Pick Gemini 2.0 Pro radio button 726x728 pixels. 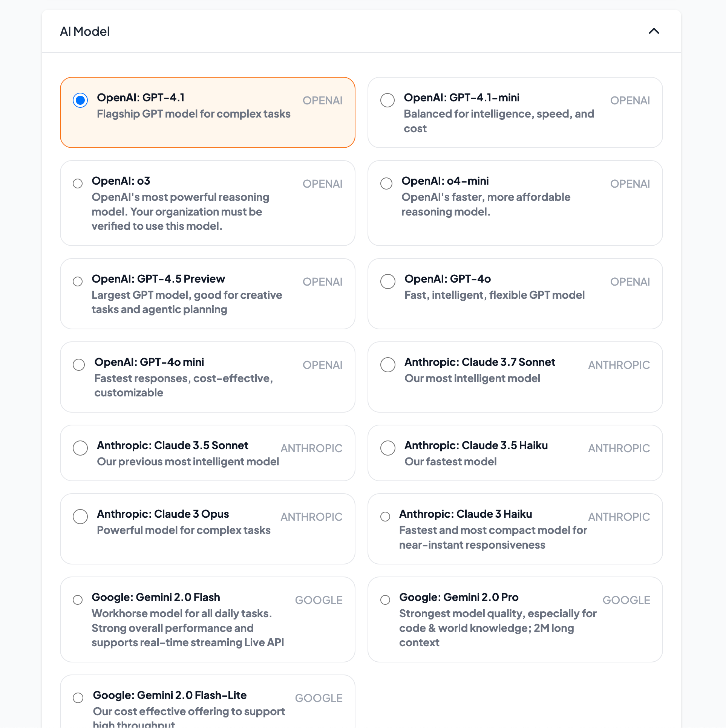click(x=385, y=600)
